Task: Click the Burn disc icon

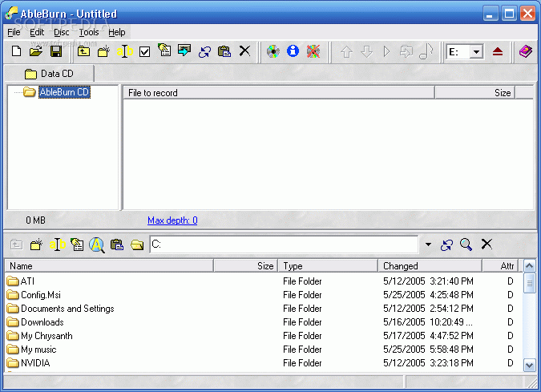Action: [x=273, y=51]
